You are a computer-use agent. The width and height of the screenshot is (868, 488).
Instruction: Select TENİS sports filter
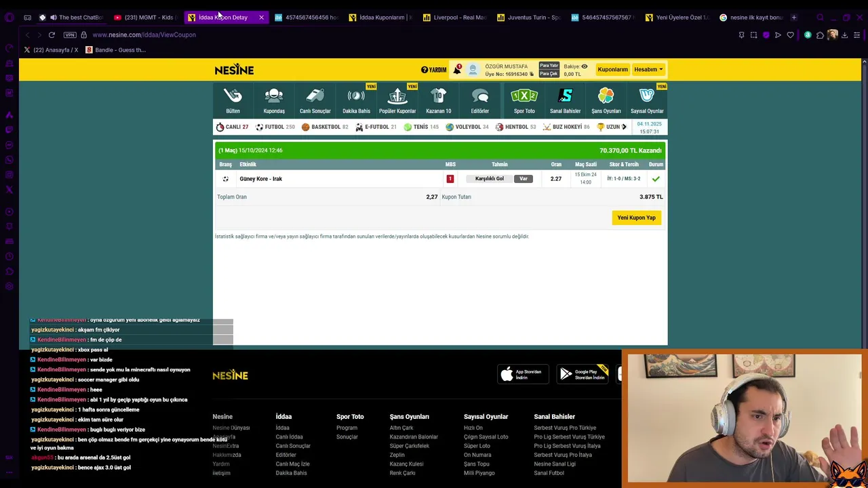420,127
